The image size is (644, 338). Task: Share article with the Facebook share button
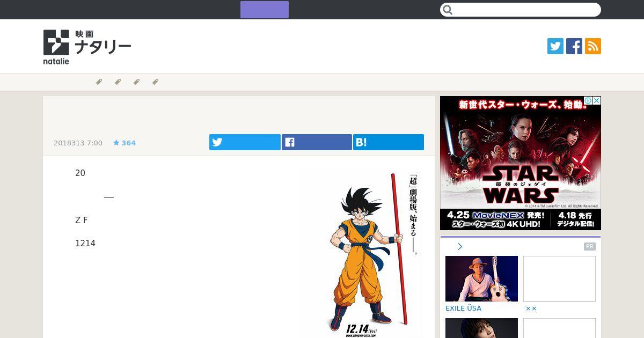click(317, 142)
